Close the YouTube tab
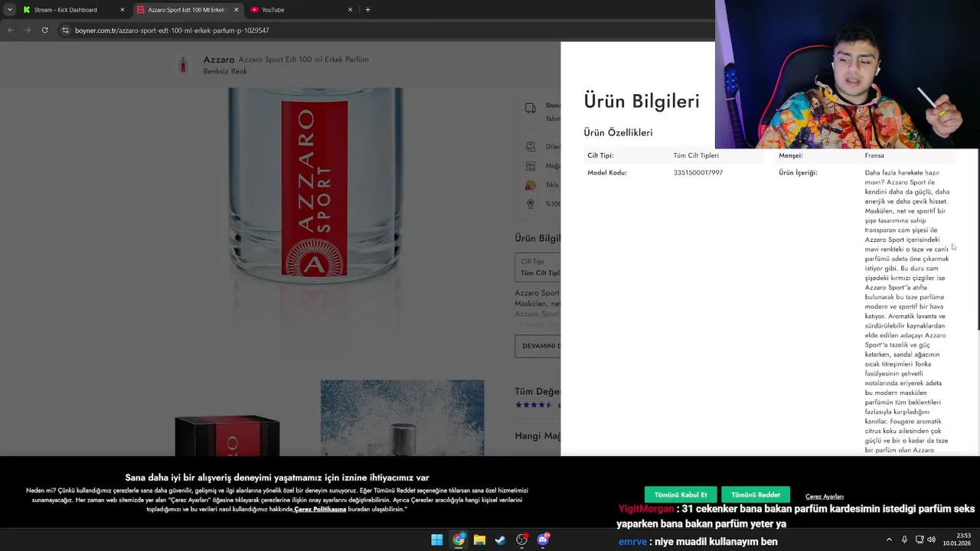Screen dimensions: 980x551 350,10
